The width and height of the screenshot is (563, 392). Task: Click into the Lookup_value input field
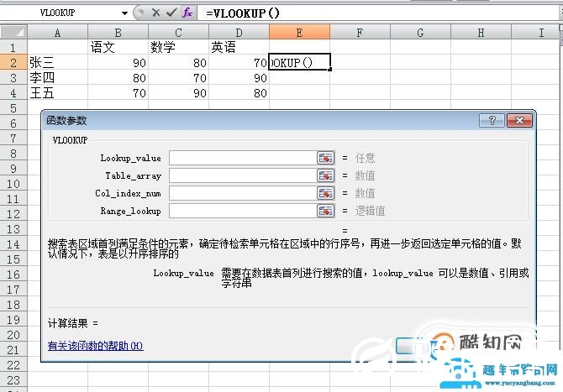pyautogui.click(x=243, y=158)
